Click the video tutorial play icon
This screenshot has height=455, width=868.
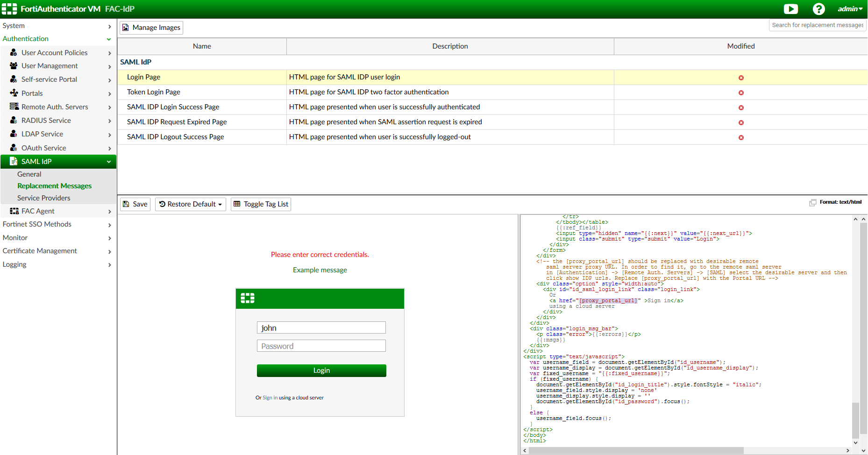coord(790,9)
